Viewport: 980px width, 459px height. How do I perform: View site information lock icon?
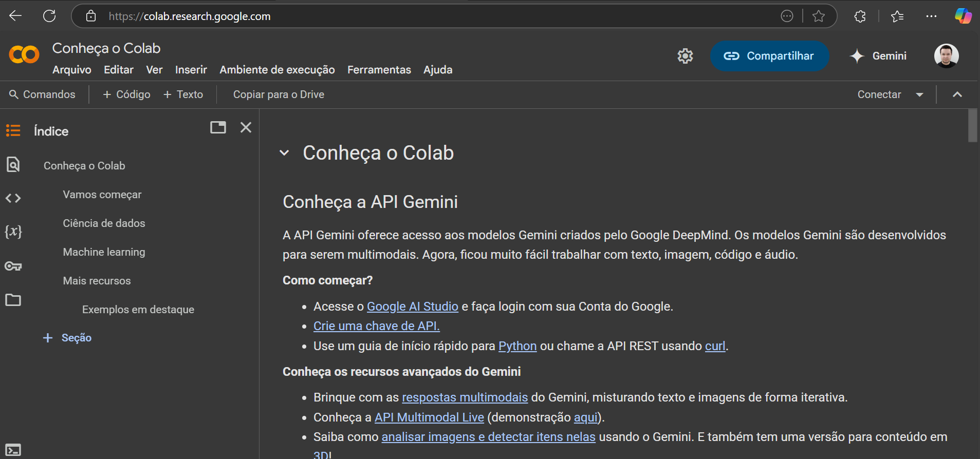click(x=91, y=16)
